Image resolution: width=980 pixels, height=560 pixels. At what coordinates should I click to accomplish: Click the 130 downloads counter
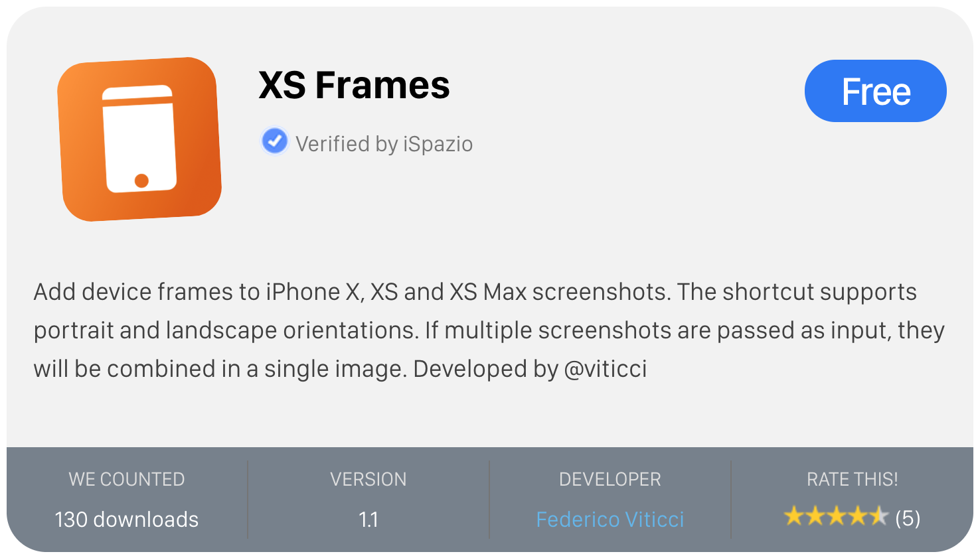(x=126, y=519)
